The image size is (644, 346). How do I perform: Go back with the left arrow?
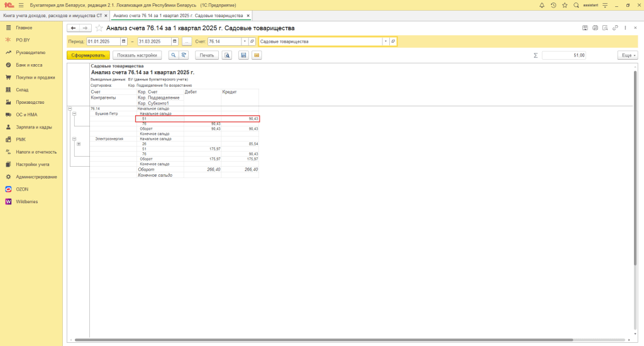[x=73, y=28]
